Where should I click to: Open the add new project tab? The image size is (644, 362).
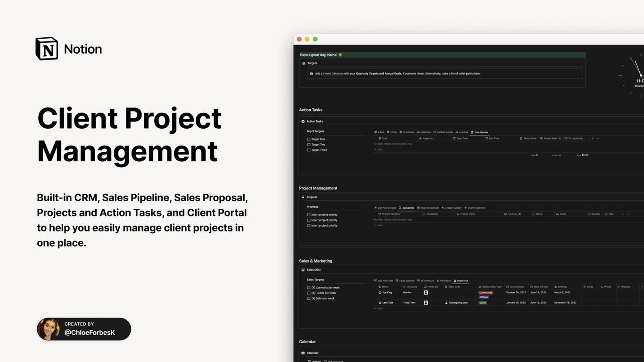click(x=385, y=208)
